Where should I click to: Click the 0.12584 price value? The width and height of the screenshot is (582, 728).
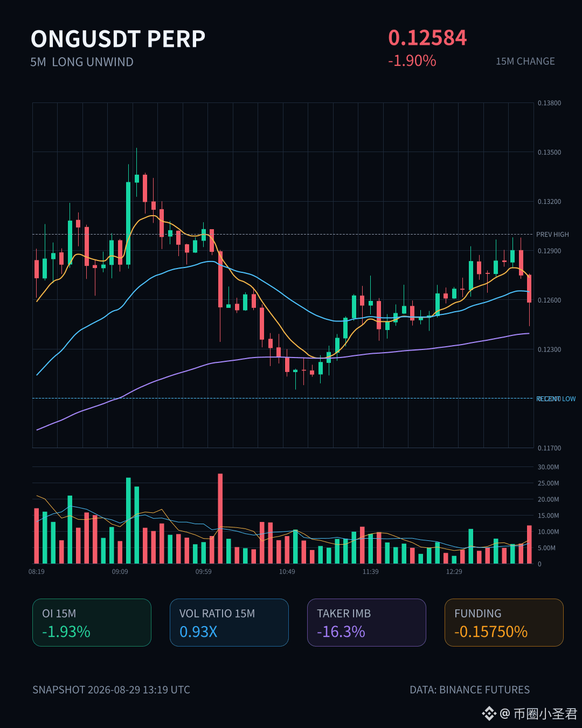click(x=428, y=38)
